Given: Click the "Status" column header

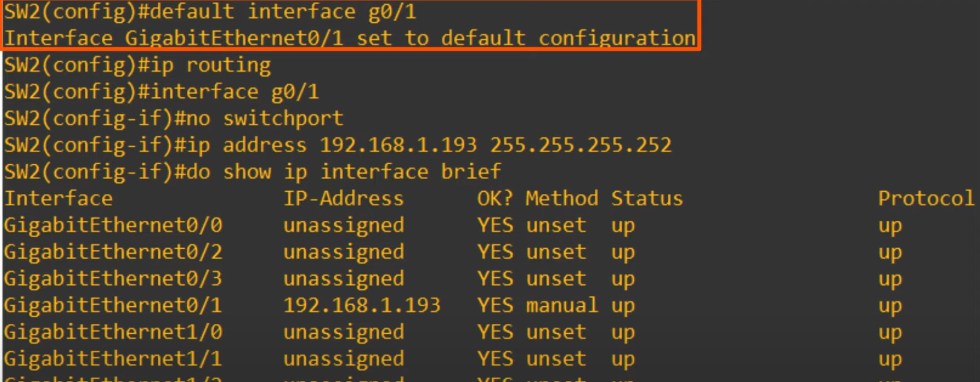Looking at the screenshot, I should (x=647, y=199).
